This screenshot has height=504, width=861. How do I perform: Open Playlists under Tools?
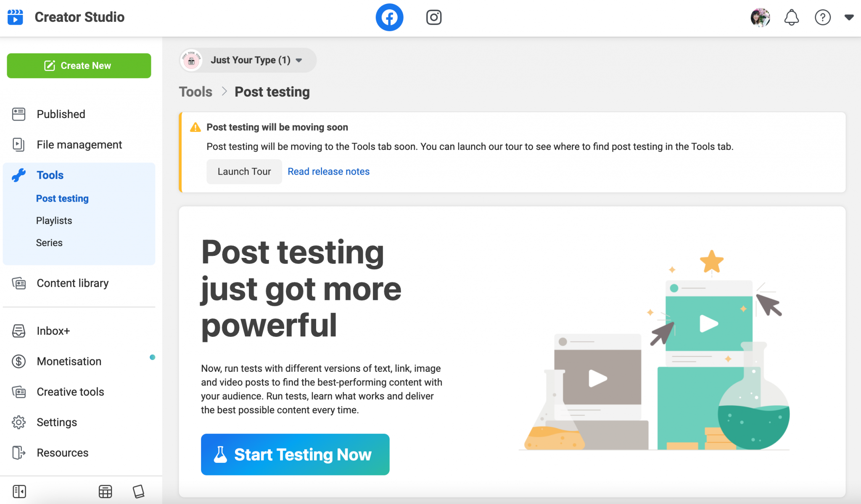[x=54, y=220]
